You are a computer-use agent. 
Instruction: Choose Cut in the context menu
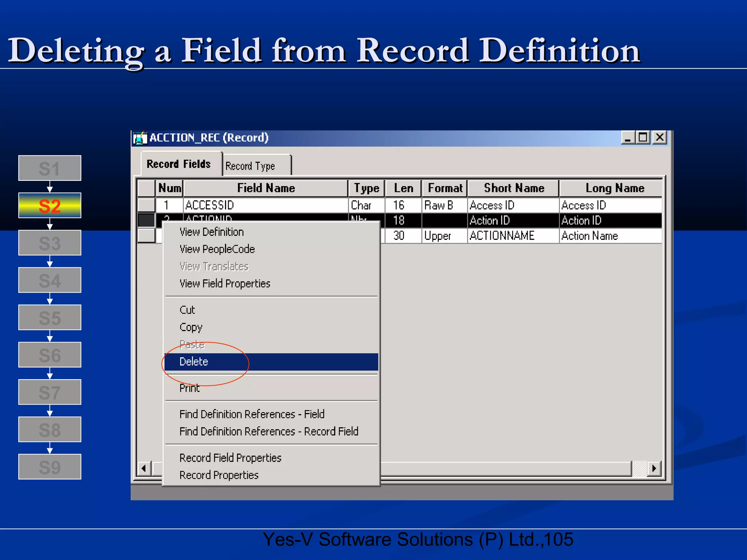point(271,310)
